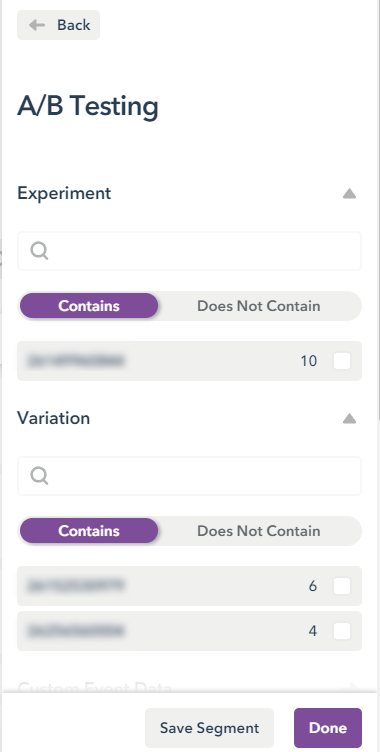Click the Back arrow icon
This screenshot has width=380, height=752.
point(37,25)
